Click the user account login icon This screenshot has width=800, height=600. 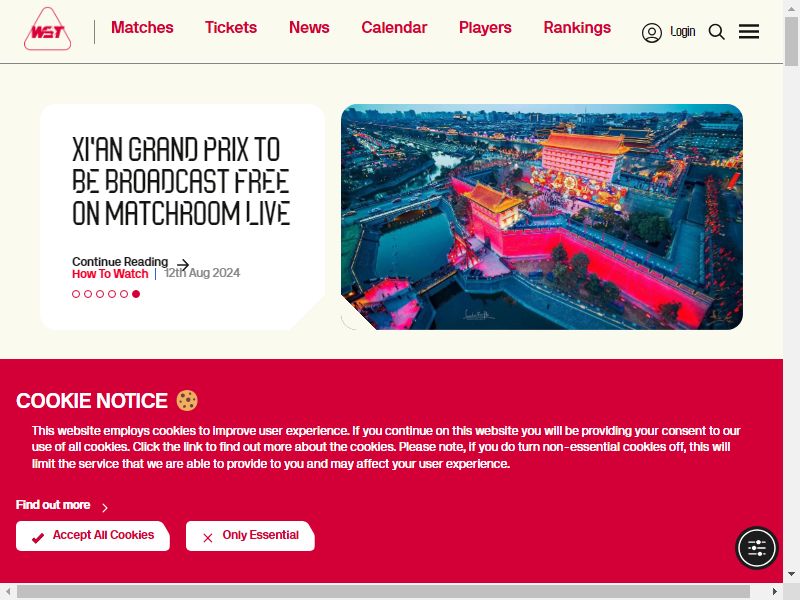point(652,33)
